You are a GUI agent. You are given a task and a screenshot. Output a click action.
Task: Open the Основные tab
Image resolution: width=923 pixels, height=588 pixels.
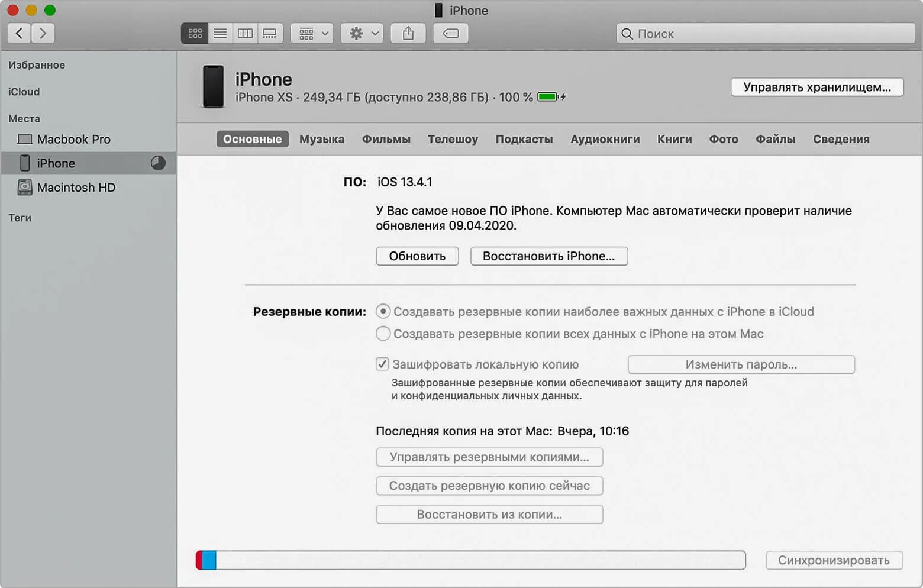click(x=253, y=139)
